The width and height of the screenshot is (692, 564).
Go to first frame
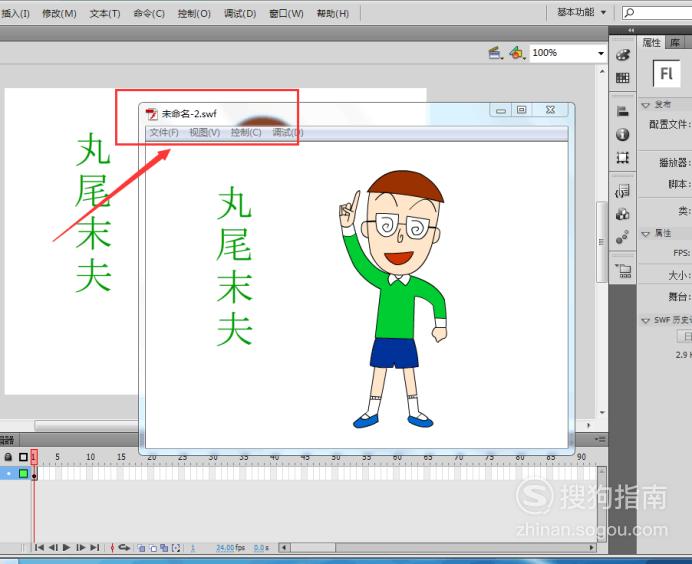pos(39,548)
